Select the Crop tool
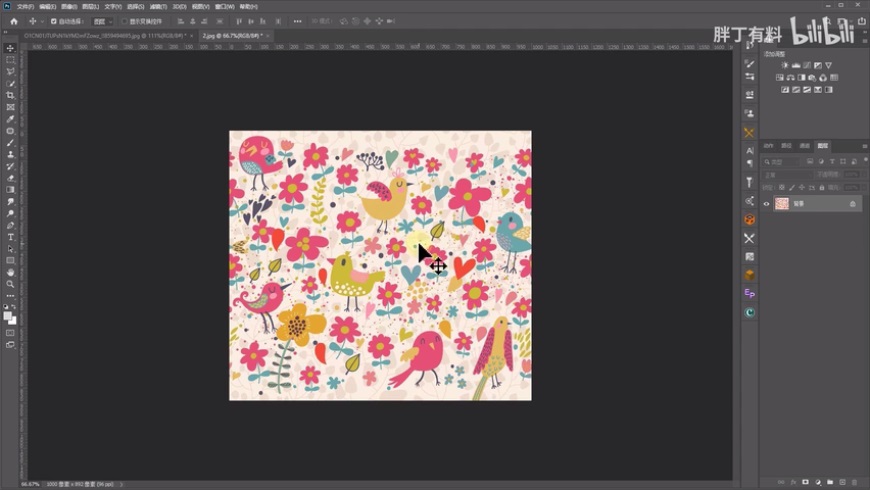 (x=10, y=95)
